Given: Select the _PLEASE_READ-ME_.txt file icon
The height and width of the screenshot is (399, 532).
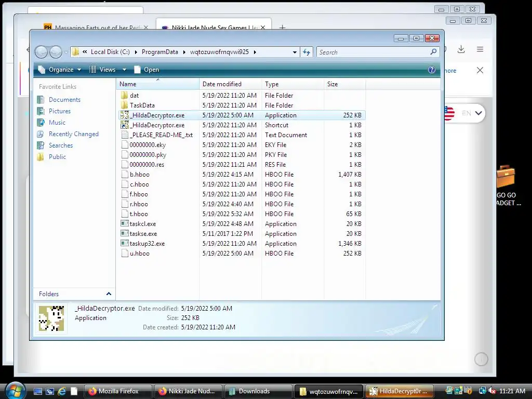Looking at the screenshot, I should [x=125, y=135].
